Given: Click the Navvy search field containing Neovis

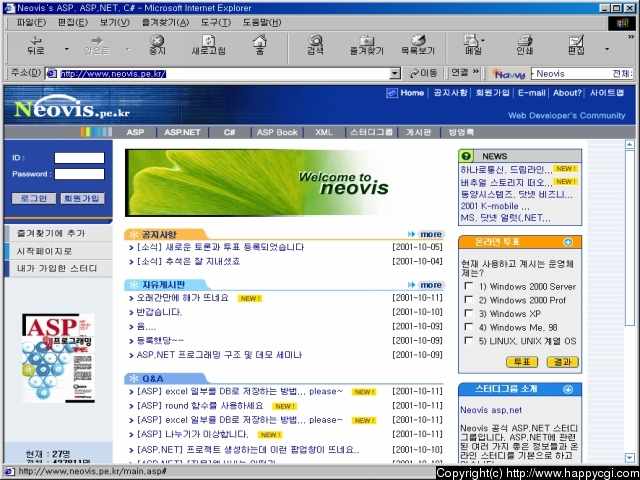Looking at the screenshot, I should point(583,73).
